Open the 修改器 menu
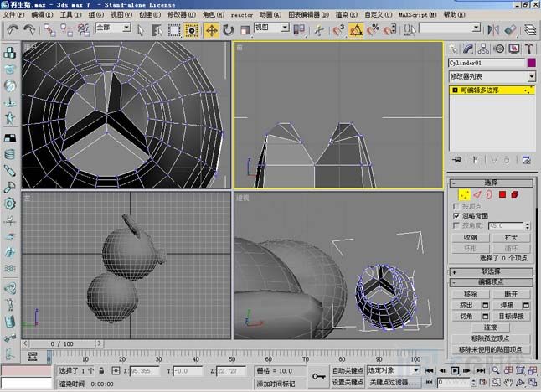This screenshot has height=392, width=541. tap(182, 15)
